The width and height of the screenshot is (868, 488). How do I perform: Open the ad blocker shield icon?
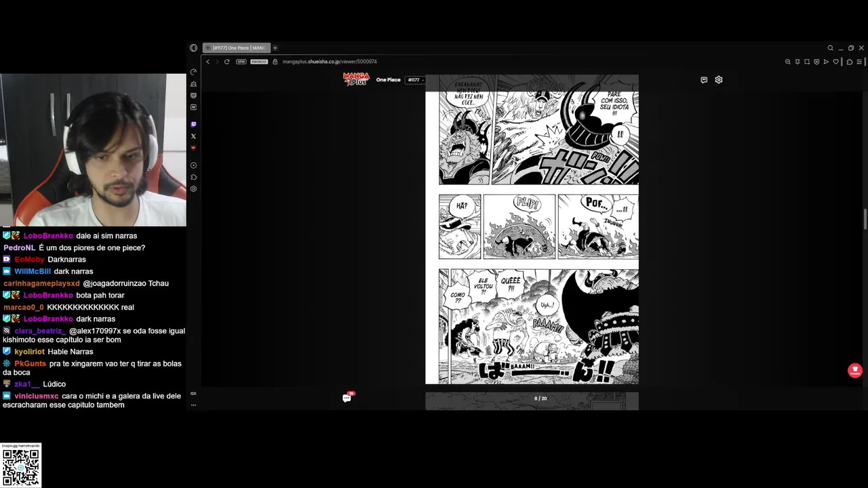[x=816, y=62]
